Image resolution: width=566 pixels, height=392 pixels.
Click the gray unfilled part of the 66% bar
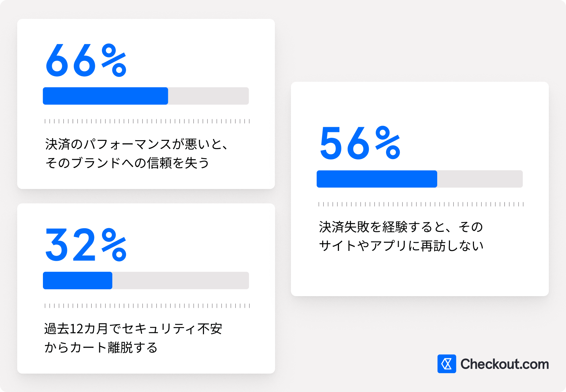click(208, 96)
